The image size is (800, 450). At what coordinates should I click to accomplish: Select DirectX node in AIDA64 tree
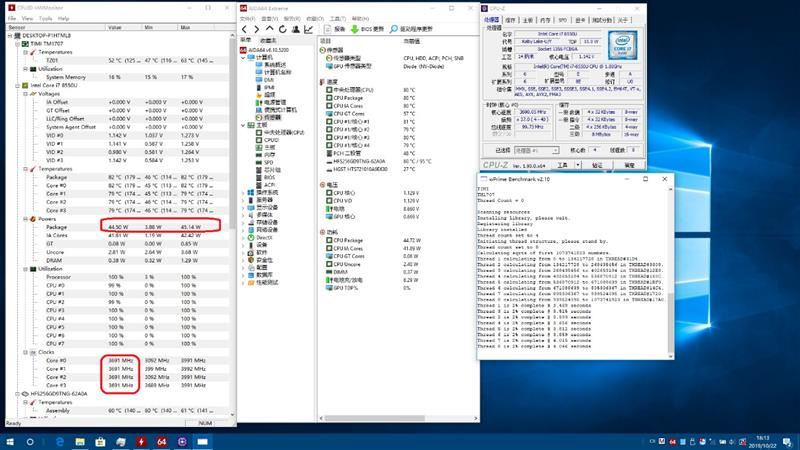[264, 237]
